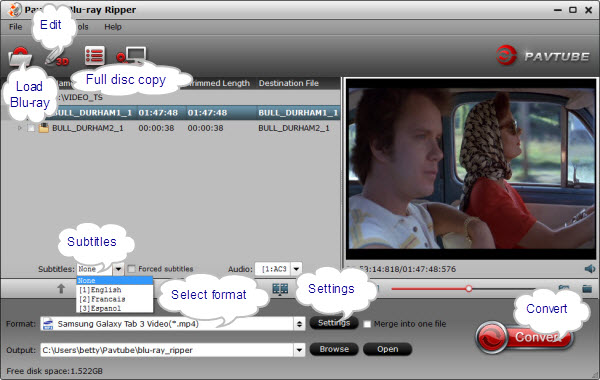Open the File menu
Image resolution: width=600 pixels, height=380 pixels.
pos(16,27)
